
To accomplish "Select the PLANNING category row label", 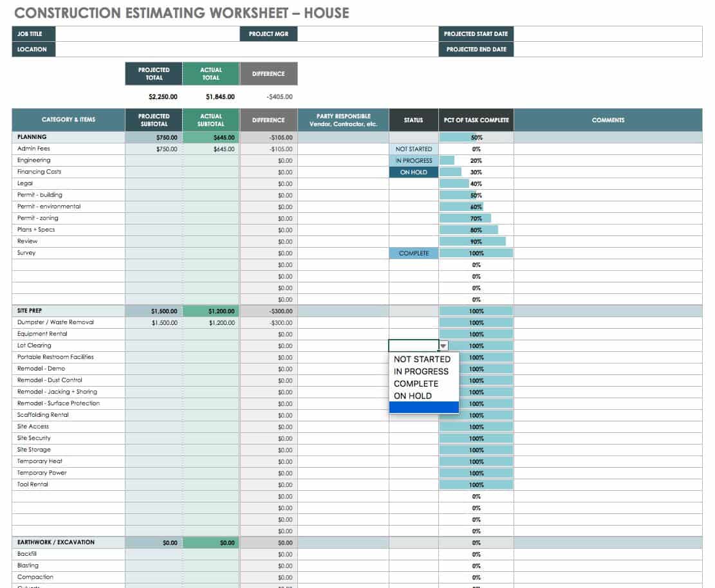I will pos(32,137).
